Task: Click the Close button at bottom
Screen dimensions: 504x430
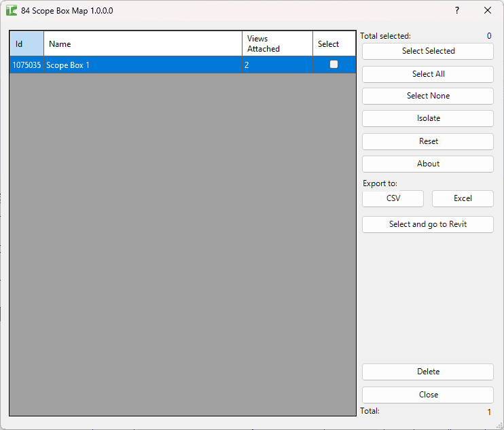Action: [x=428, y=395]
